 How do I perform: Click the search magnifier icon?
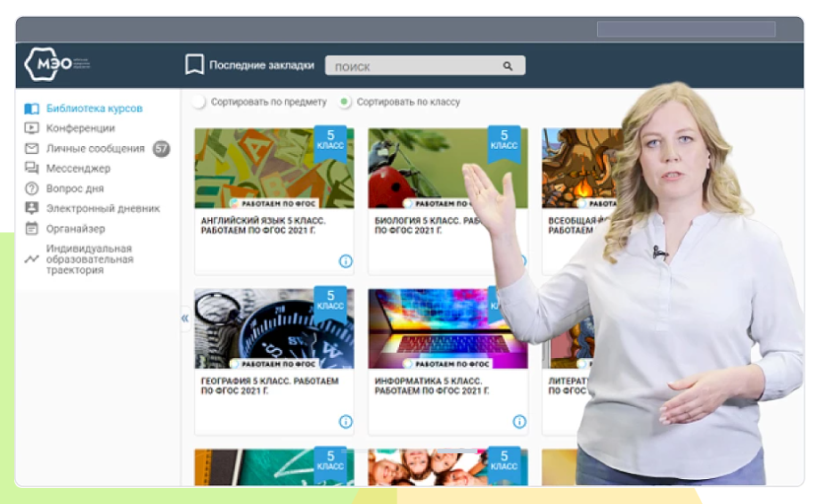[508, 66]
